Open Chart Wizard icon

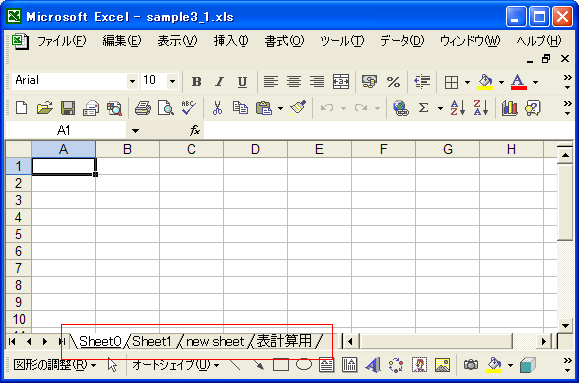[x=510, y=108]
